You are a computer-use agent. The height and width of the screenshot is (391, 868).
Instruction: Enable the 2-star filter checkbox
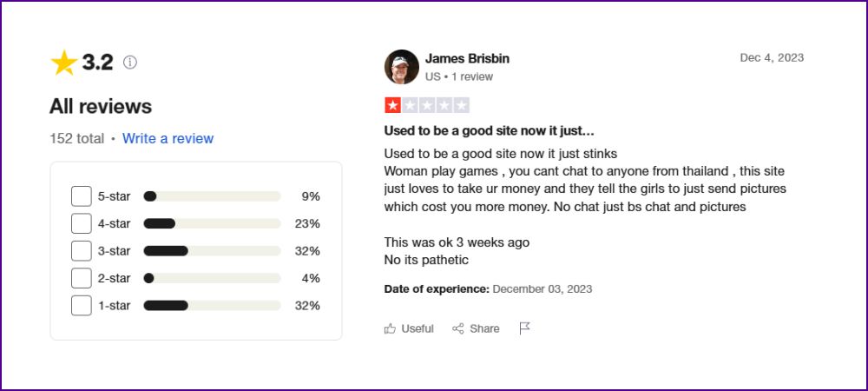(82, 278)
